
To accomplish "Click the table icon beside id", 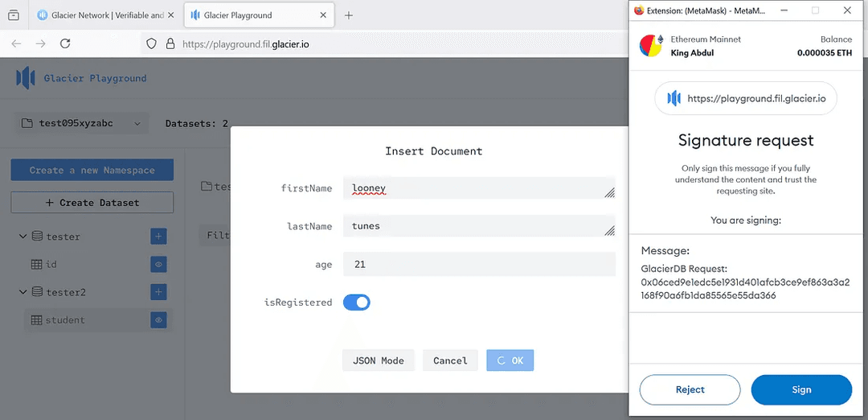I will coord(36,264).
